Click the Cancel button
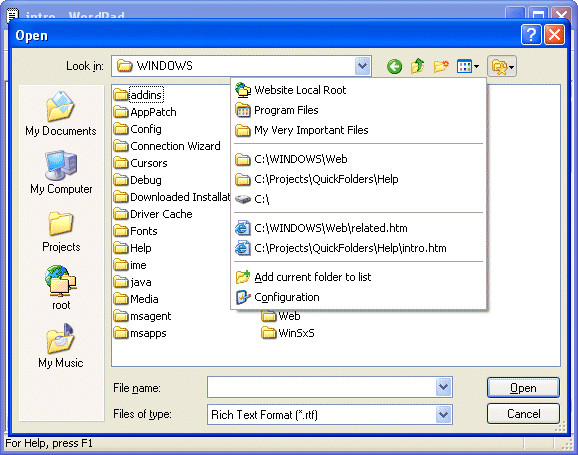 coord(523,414)
